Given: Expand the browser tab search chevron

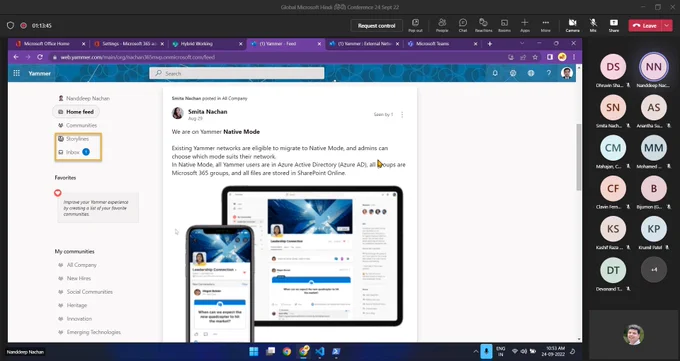Looking at the screenshot, I should 522,43.
